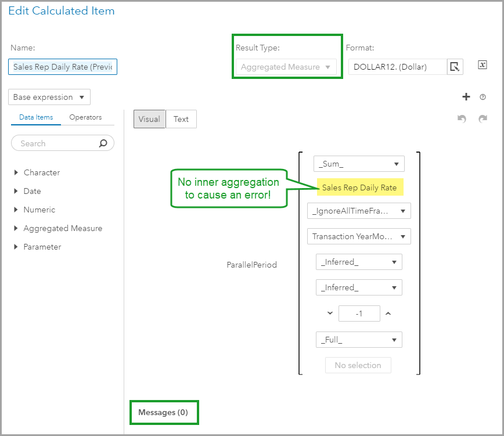The height and width of the screenshot is (436, 504).
Task: Switch to Text editor mode
Action: [181, 119]
